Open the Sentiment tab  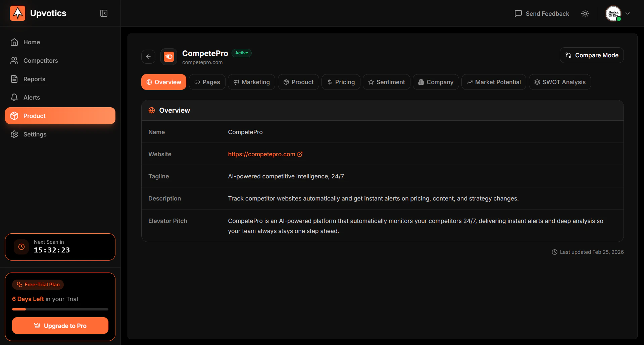pyautogui.click(x=387, y=82)
